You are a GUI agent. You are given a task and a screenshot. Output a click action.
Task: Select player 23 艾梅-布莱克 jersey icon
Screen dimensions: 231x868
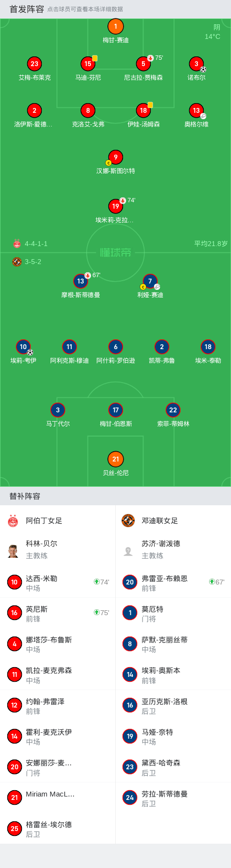coord(35,64)
